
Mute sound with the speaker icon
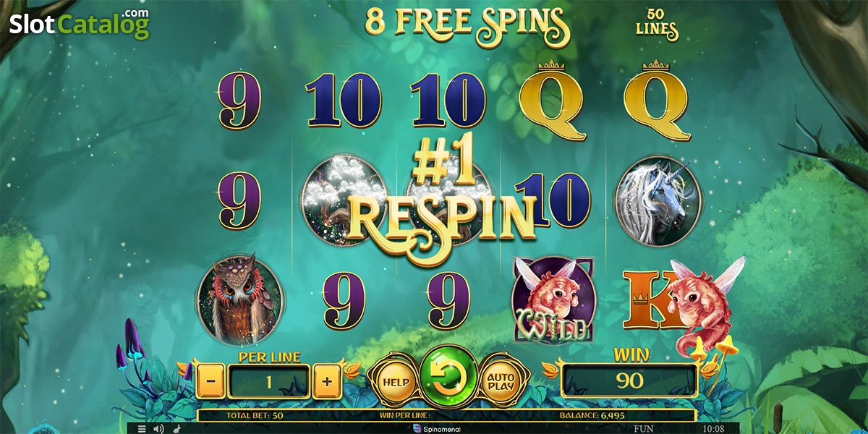click(158, 428)
